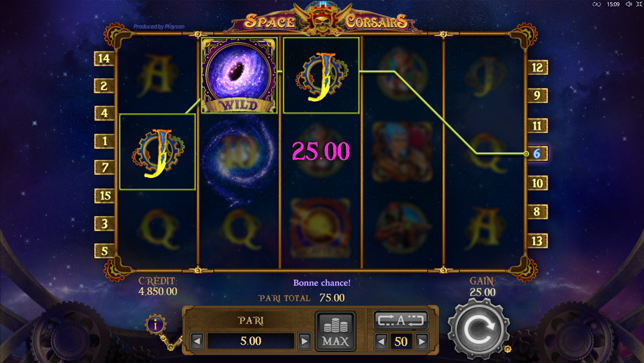Open small settings gear near spin button
The height and width of the screenshot is (363, 644).
[507, 349]
